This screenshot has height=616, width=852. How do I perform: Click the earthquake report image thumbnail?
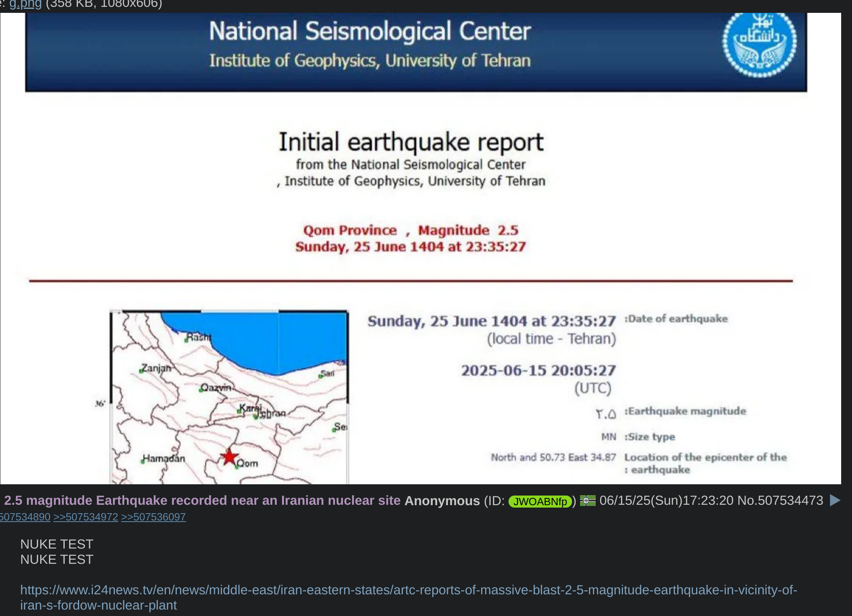pyautogui.click(x=421, y=248)
